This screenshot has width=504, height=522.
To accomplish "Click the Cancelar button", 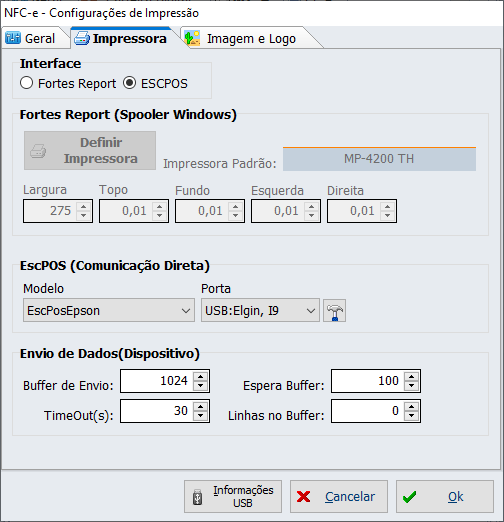I will [x=339, y=496].
